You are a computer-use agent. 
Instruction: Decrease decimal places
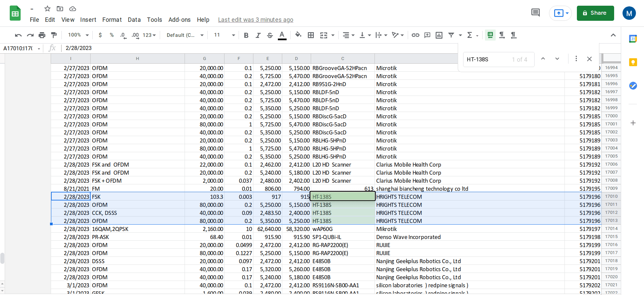click(x=123, y=35)
